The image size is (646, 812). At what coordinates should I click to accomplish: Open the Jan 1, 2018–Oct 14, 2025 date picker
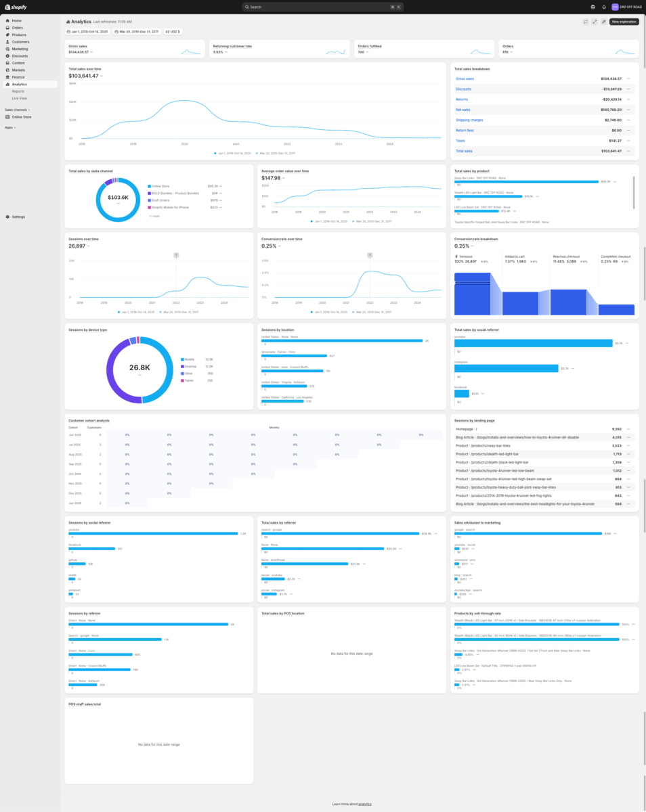tap(87, 32)
